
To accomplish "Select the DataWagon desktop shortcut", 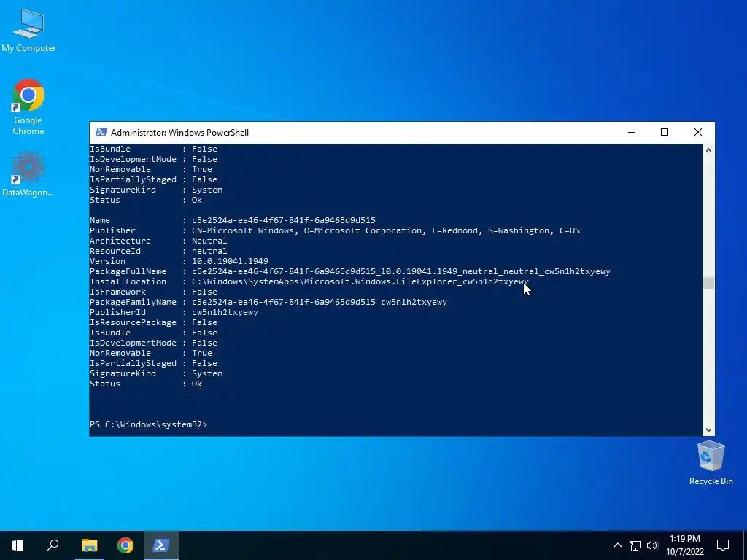I will point(28,174).
